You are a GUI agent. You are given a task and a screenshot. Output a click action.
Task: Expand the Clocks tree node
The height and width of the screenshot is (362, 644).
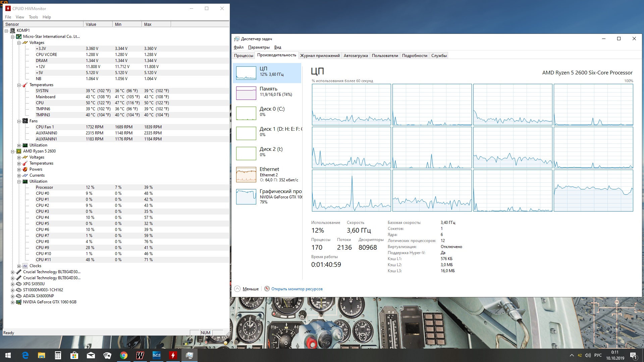pos(19,266)
